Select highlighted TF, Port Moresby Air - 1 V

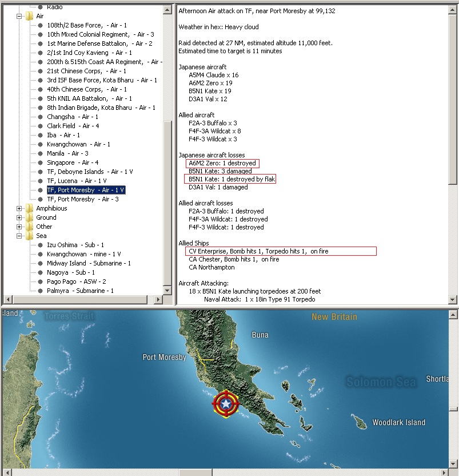(86, 190)
